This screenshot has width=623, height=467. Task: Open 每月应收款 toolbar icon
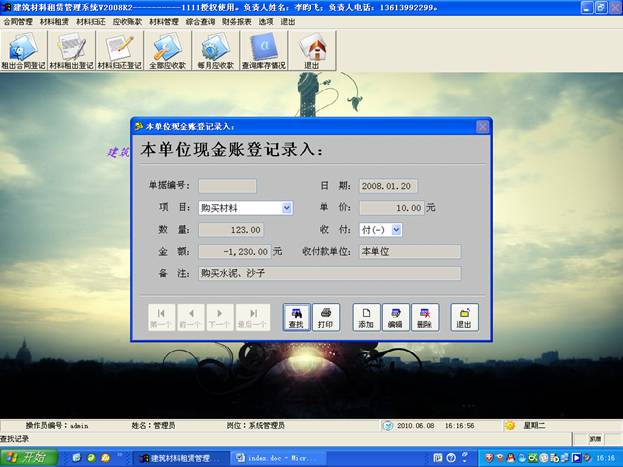[x=215, y=51]
